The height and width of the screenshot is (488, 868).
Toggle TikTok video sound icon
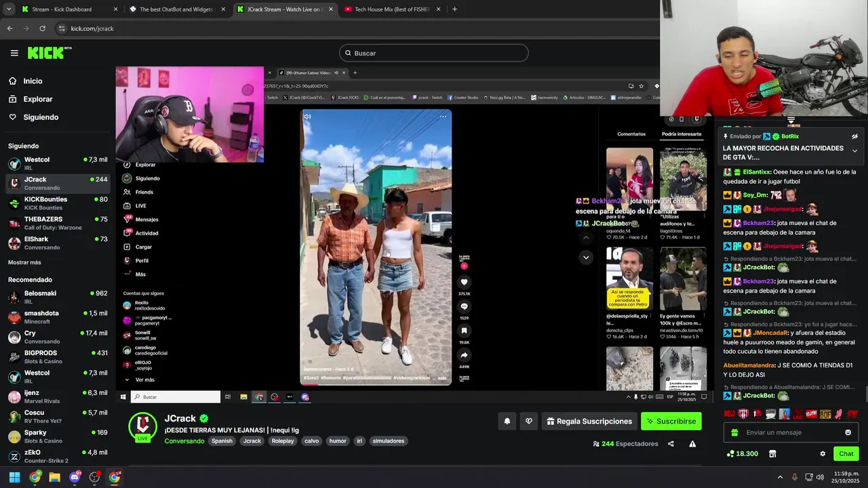coord(307,117)
